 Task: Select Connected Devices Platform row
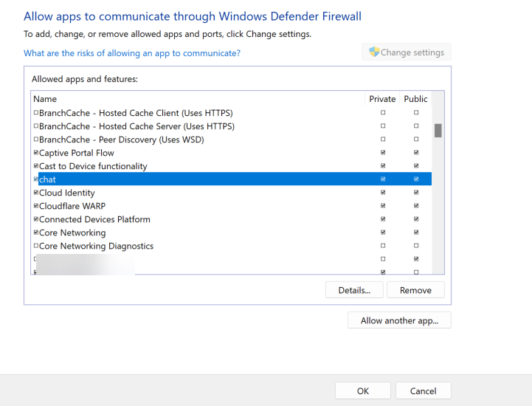click(232, 219)
